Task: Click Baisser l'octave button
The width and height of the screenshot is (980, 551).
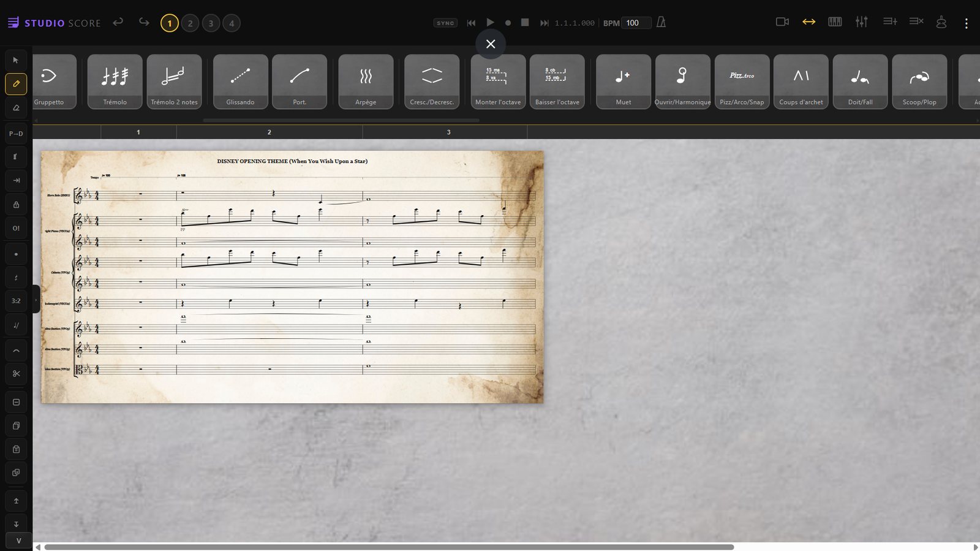Action: point(557,82)
